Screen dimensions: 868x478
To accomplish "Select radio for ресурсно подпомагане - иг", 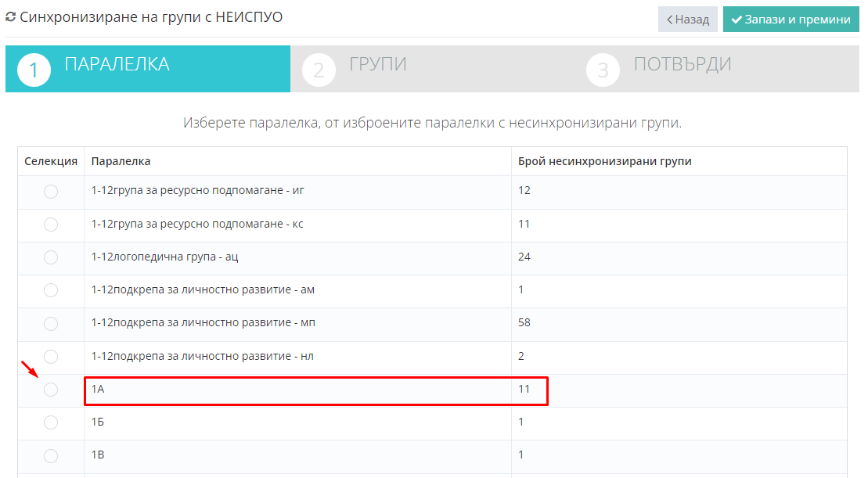I will pyautogui.click(x=51, y=192).
